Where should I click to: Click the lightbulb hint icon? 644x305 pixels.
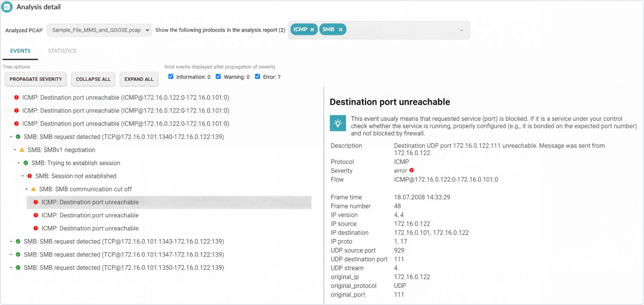point(338,123)
